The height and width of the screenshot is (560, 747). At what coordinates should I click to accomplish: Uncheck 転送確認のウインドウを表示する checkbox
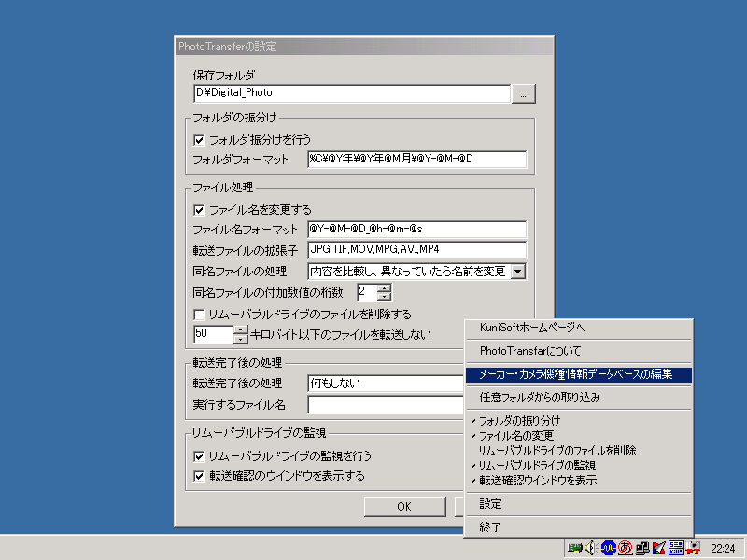click(199, 476)
